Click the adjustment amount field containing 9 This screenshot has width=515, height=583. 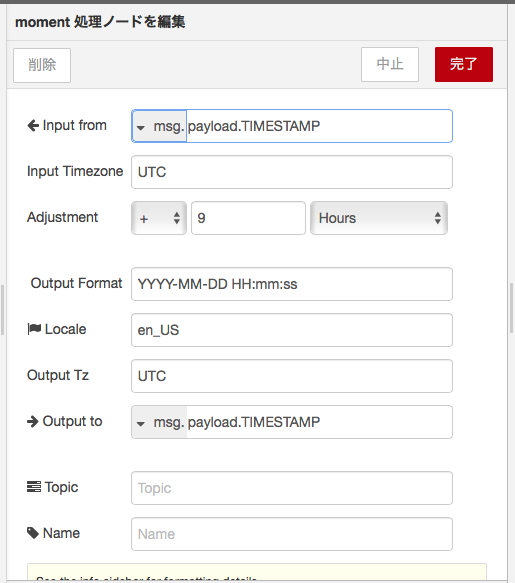click(248, 218)
